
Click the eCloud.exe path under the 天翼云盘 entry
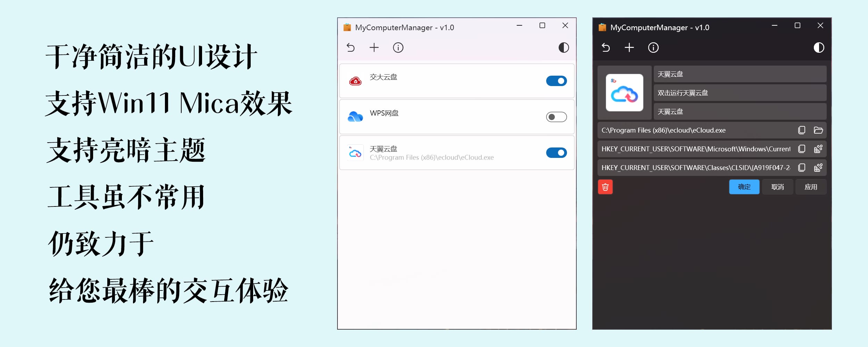432,158
